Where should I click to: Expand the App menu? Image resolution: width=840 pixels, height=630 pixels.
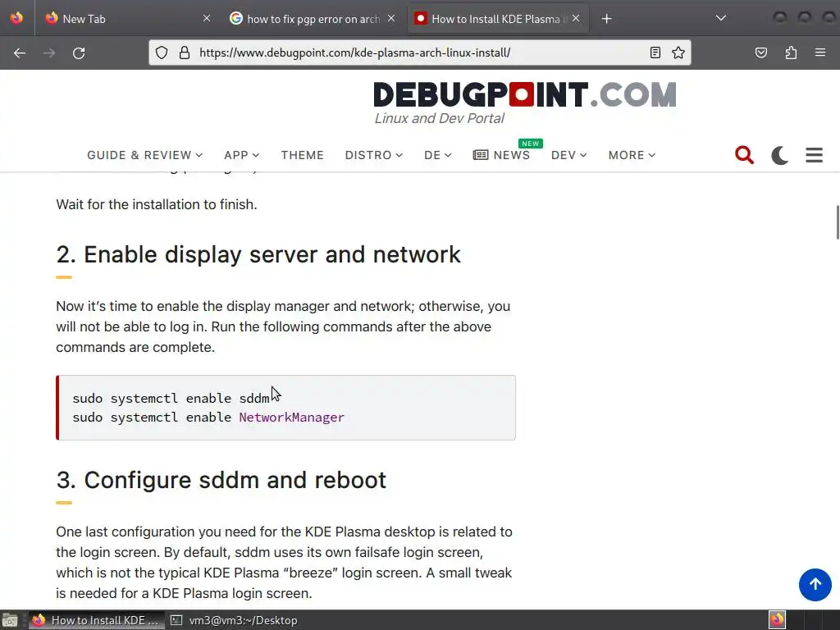(242, 155)
